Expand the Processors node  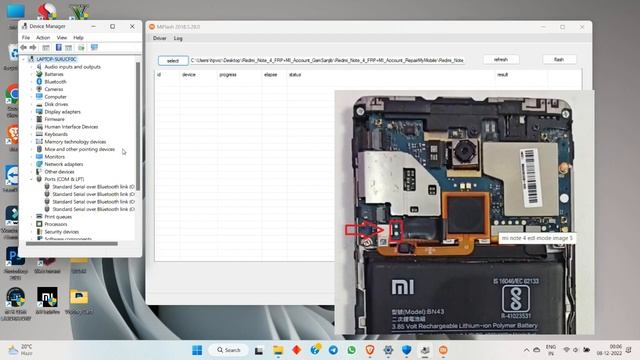point(31,224)
